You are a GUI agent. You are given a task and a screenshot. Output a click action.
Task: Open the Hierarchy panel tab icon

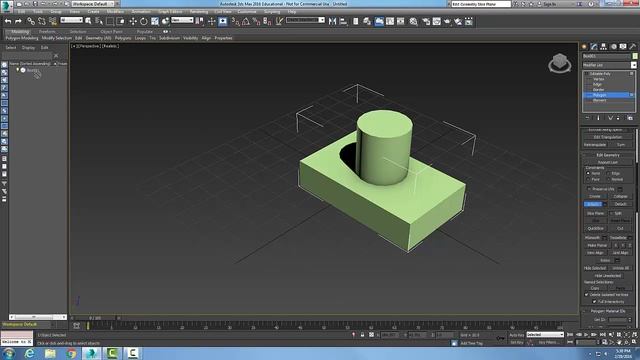pos(604,47)
